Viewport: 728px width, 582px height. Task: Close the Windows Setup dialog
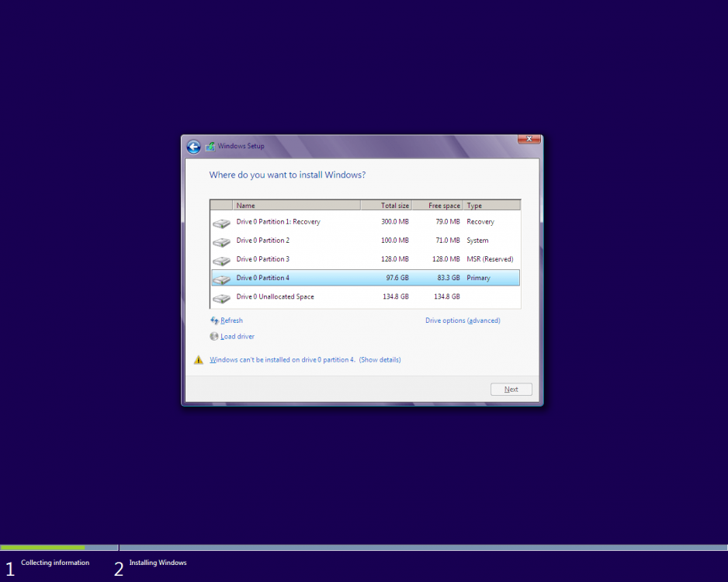[529, 139]
